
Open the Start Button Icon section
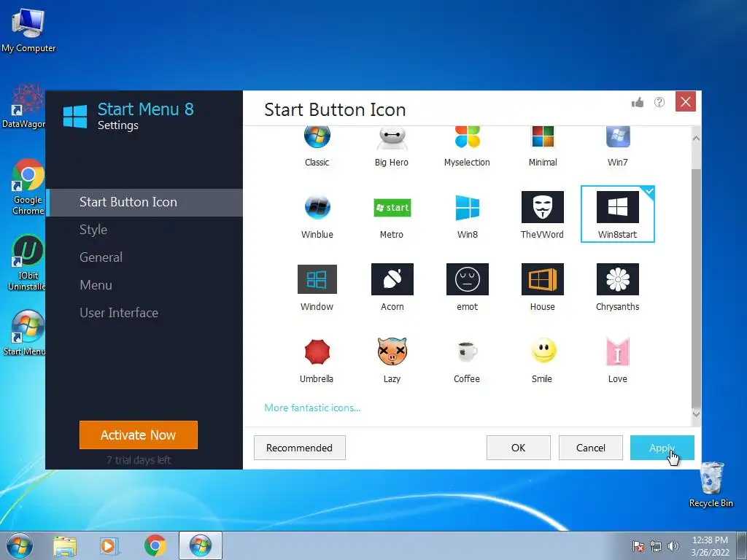[x=144, y=203]
